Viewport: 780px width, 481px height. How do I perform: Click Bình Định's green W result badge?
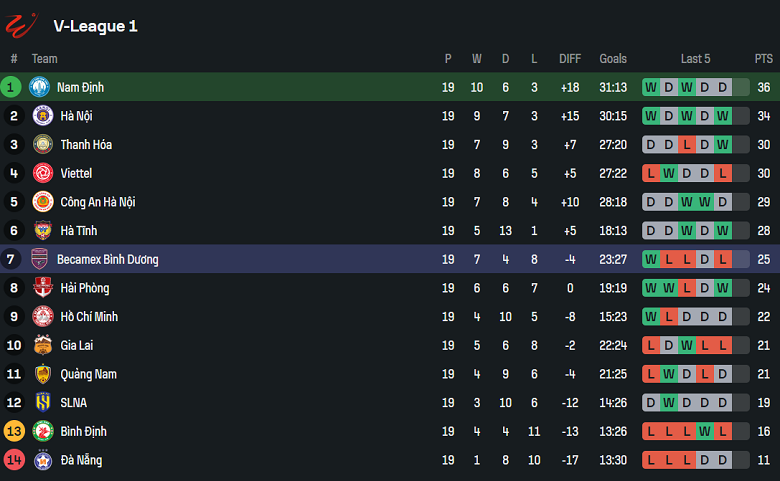704,432
